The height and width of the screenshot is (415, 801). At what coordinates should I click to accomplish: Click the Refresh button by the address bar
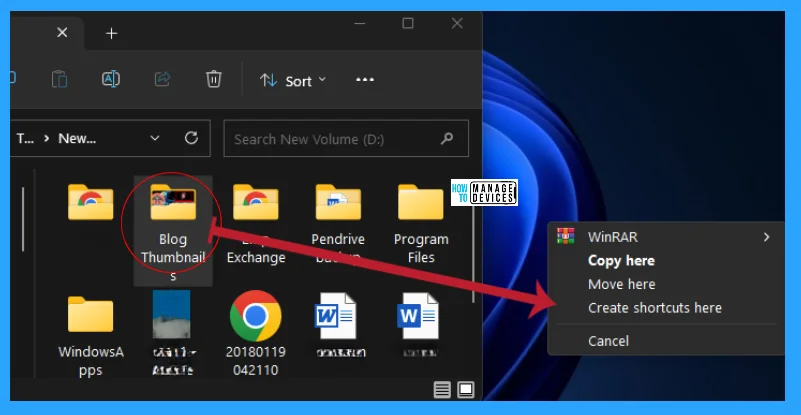191,138
